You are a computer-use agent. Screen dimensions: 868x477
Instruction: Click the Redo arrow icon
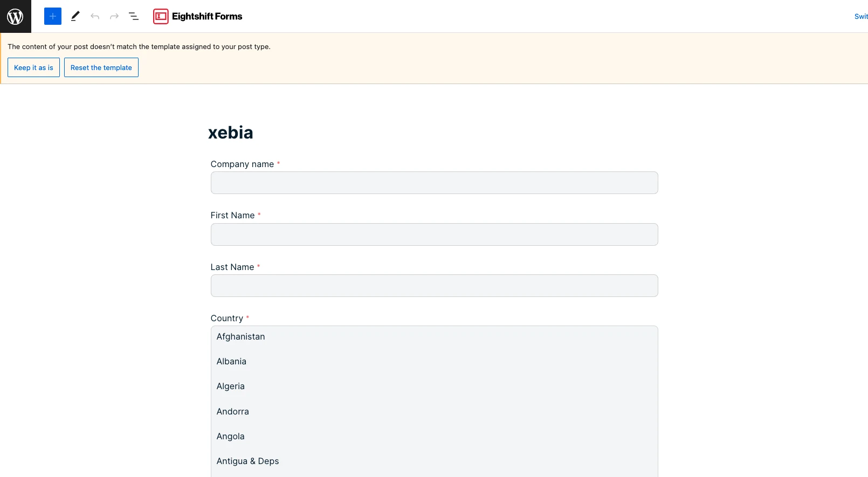point(114,16)
